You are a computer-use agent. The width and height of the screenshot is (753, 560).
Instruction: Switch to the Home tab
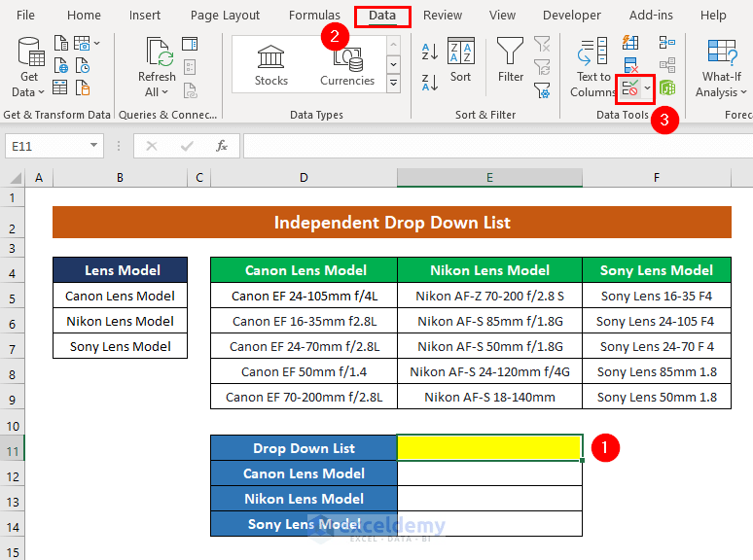[x=84, y=16]
